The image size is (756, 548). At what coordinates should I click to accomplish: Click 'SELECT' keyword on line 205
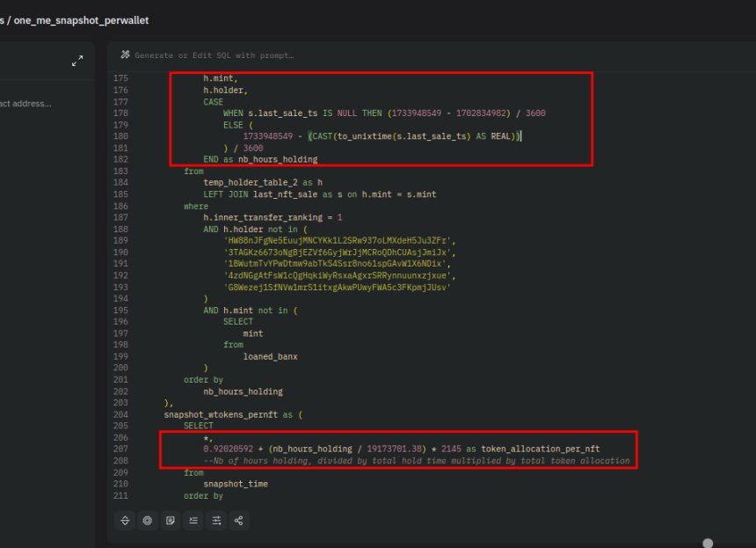pos(198,426)
